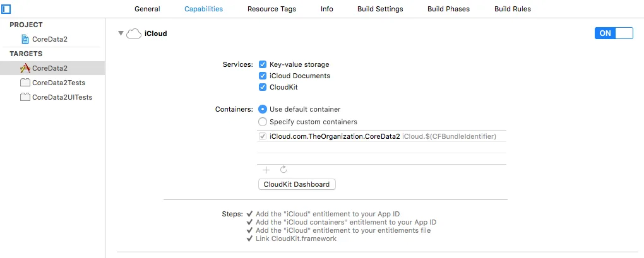The height and width of the screenshot is (258, 644).
Task: Click the iCloud cloud icon
Action: [134, 33]
